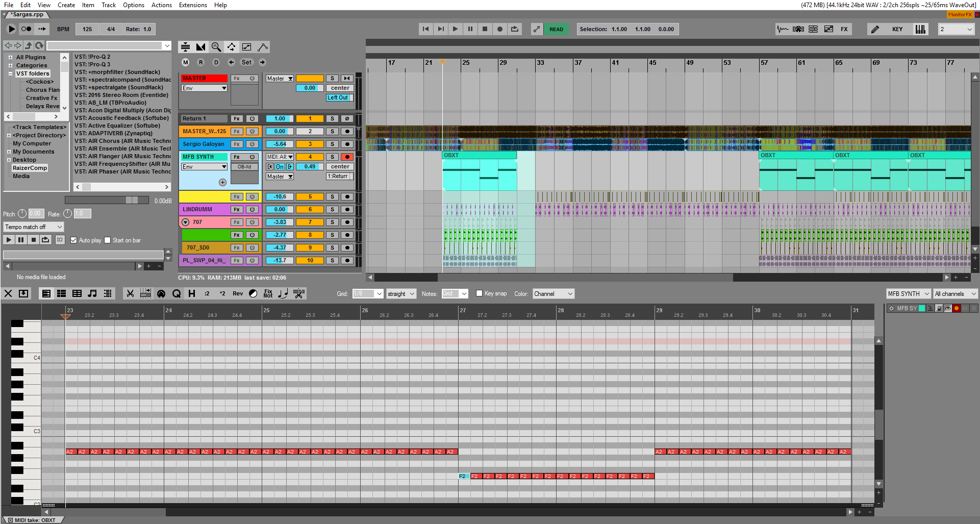Refresh the media explorer list
This screenshot has width=980, height=524.
coord(39,45)
